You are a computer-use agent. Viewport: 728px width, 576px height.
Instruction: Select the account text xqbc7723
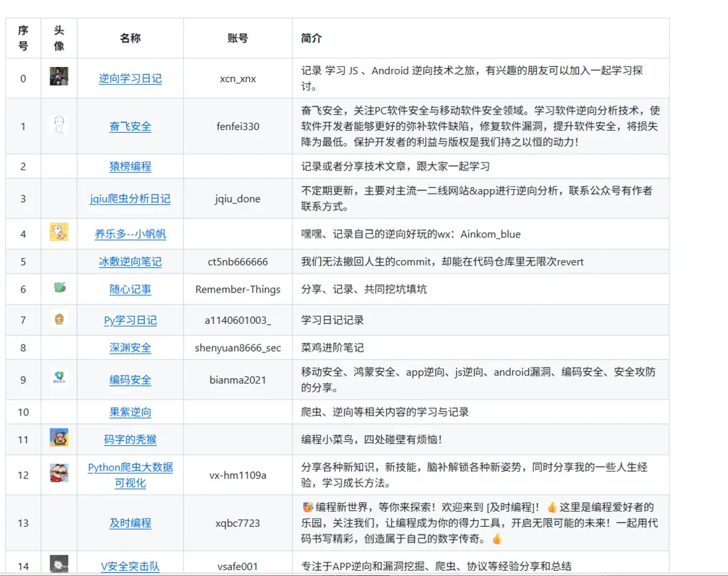tap(238, 523)
